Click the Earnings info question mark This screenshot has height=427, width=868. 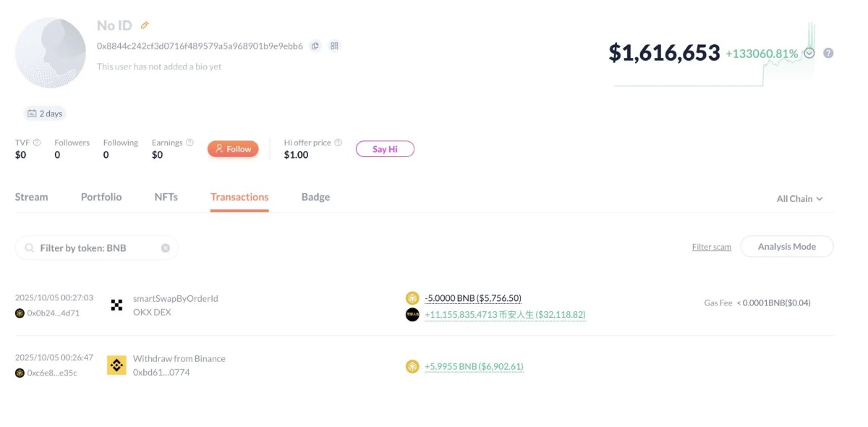coord(190,143)
